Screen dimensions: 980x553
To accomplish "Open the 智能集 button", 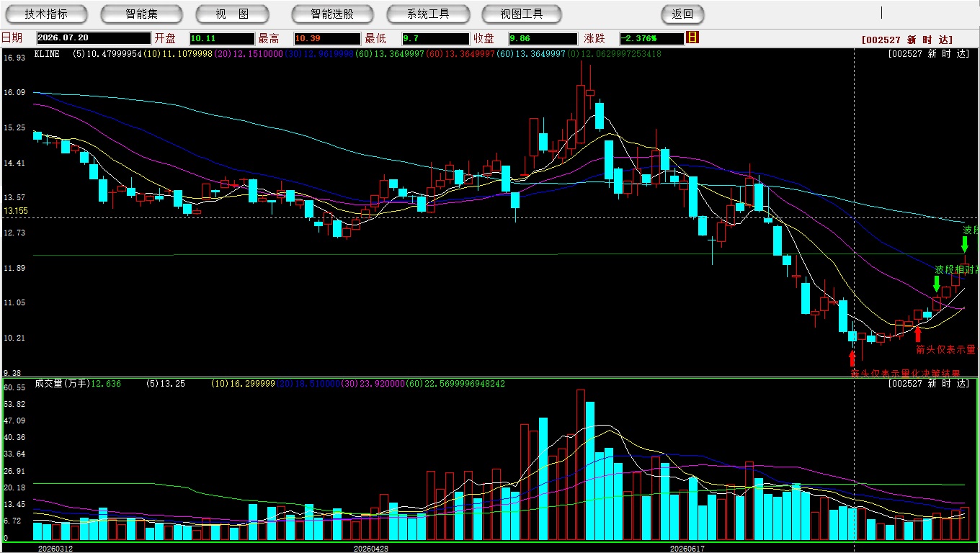I will tap(142, 14).
